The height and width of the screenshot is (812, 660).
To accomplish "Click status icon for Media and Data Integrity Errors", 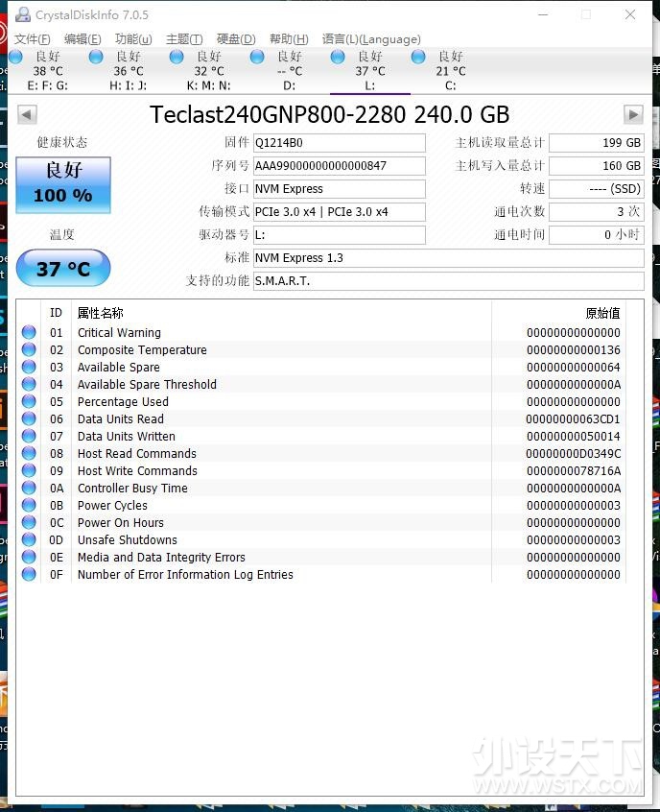I will [29, 557].
